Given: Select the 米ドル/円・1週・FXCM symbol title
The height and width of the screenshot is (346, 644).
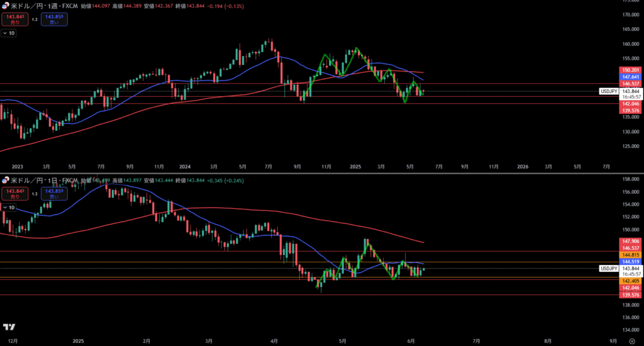Looking at the screenshot, I should click(45, 6).
